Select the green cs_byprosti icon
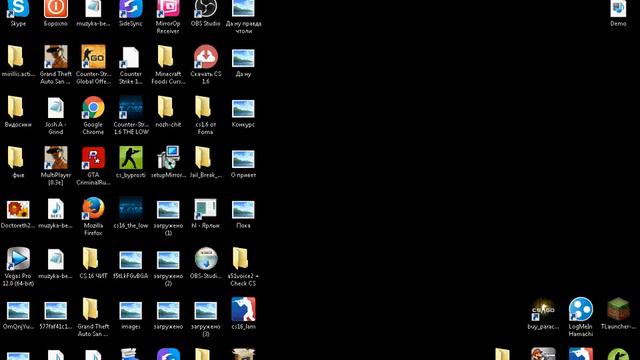This screenshot has height=360, width=640. (131, 158)
